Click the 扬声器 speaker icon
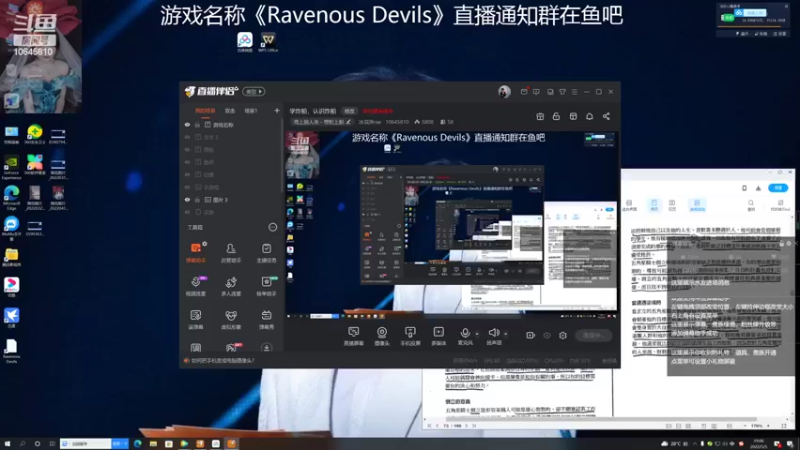800x450 pixels. (493, 333)
